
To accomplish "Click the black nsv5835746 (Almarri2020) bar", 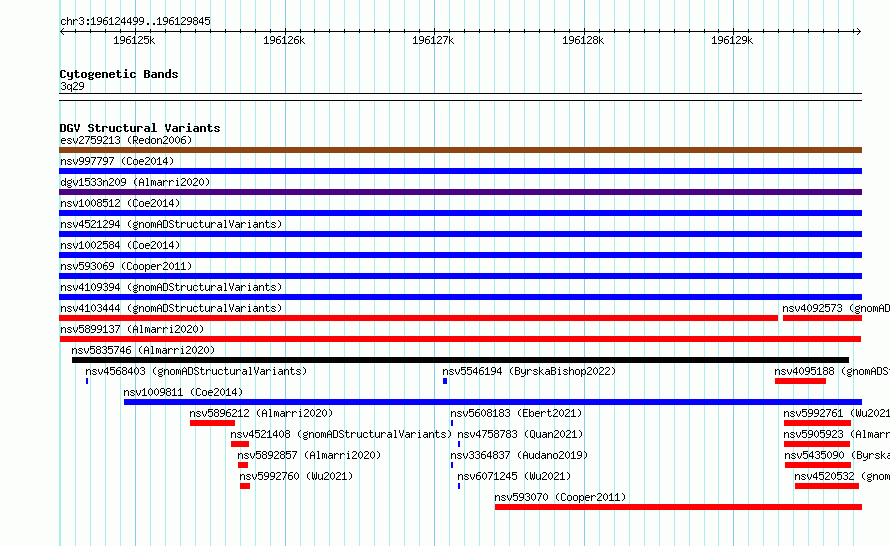I will pyautogui.click(x=460, y=360).
